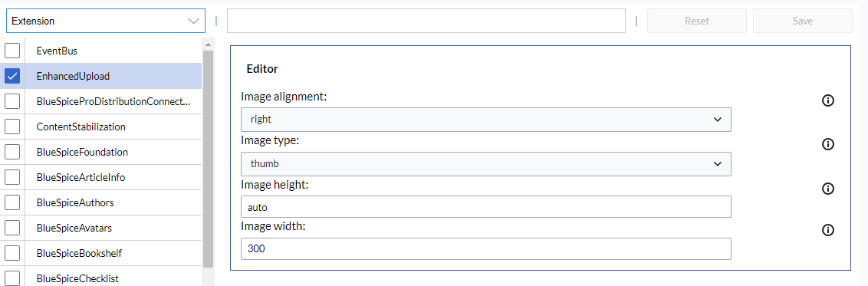Screen dimensions: 868x286
Task: Click the extension list scrollbar up arrow
Action: (x=208, y=44)
